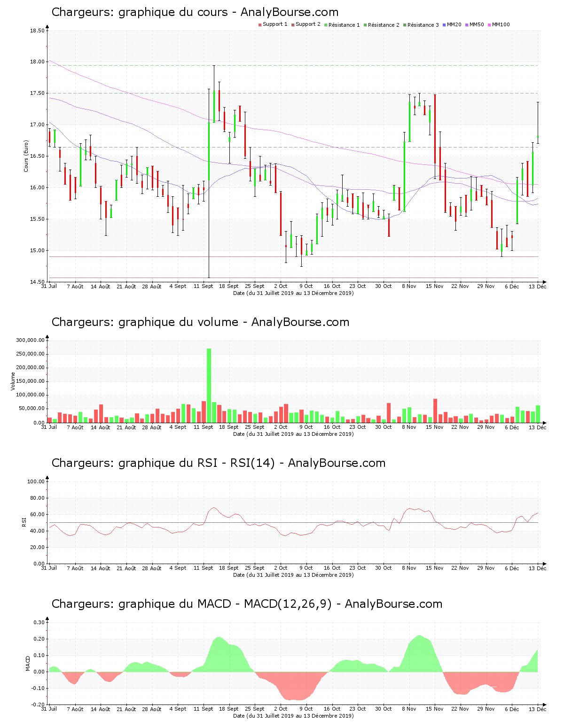This screenshot has width=564, height=728.
Task: Click the 300,000.00 volume axis value
Action: coord(31,341)
